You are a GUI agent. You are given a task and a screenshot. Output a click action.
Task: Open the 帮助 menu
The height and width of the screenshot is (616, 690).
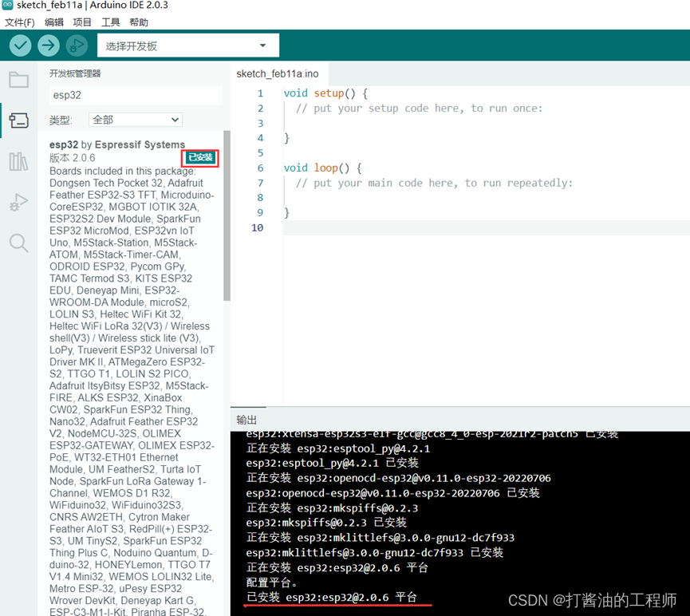pyautogui.click(x=138, y=22)
